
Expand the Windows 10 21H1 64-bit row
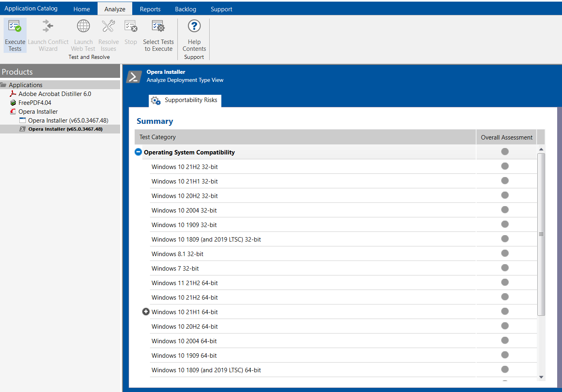click(x=146, y=312)
